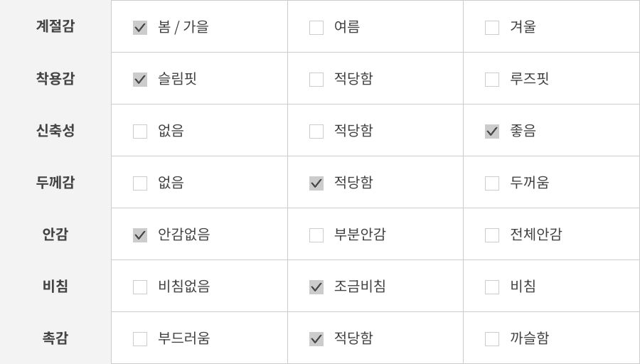Screen dimensions: 640x364
Task: Check 없음 checkbox in 신축성 row
Action: [x=140, y=132]
